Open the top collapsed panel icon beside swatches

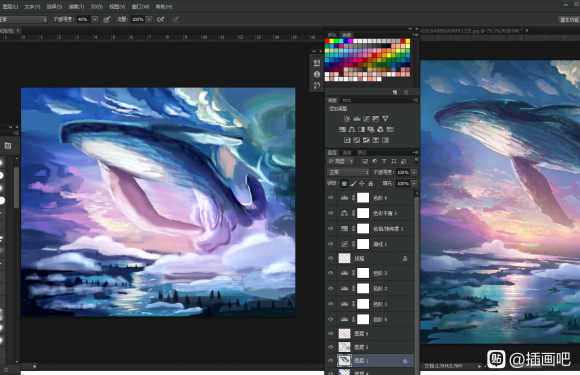click(x=317, y=63)
